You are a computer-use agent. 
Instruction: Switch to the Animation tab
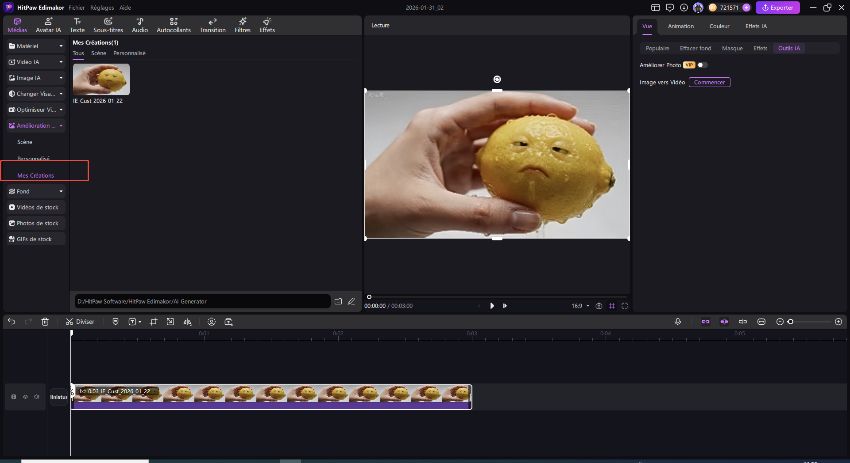[681, 26]
